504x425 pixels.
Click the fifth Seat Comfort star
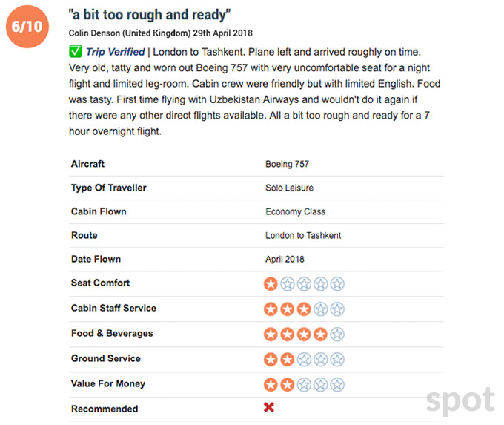(x=337, y=283)
